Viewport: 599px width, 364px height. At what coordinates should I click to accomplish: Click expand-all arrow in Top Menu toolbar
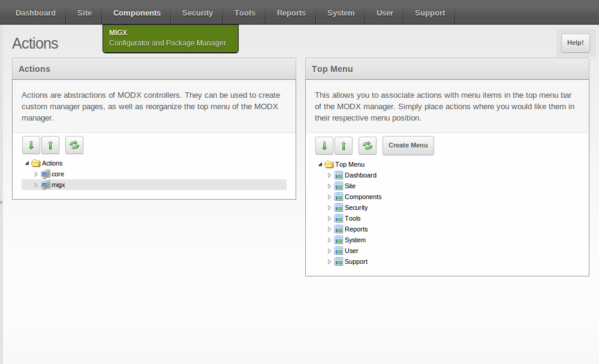click(324, 146)
